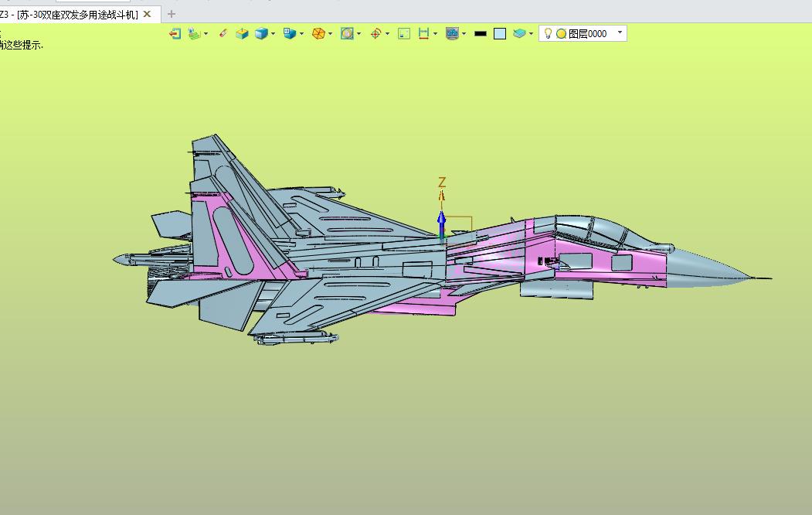Viewport: 812px width, 515px height.
Task: Click the shaded blue cube display icon
Action: click(x=261, y=34)
